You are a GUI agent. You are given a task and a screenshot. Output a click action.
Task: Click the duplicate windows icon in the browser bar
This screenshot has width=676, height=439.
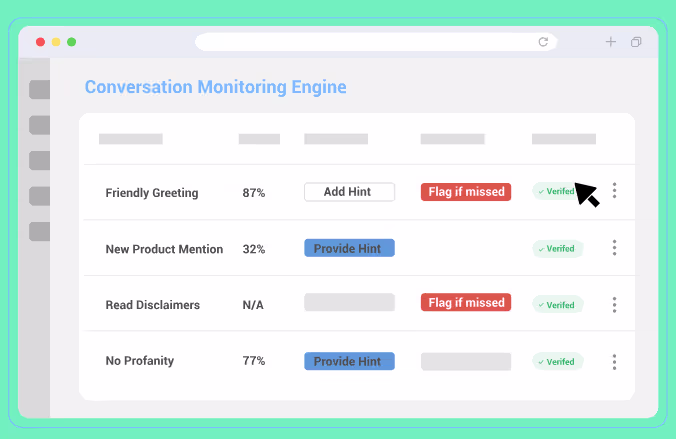[636, 42]
